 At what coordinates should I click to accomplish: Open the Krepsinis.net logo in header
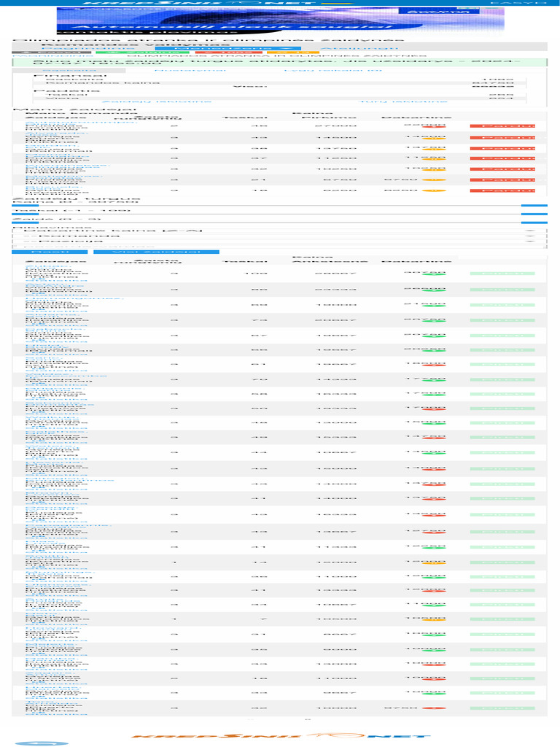coord(200,3)
